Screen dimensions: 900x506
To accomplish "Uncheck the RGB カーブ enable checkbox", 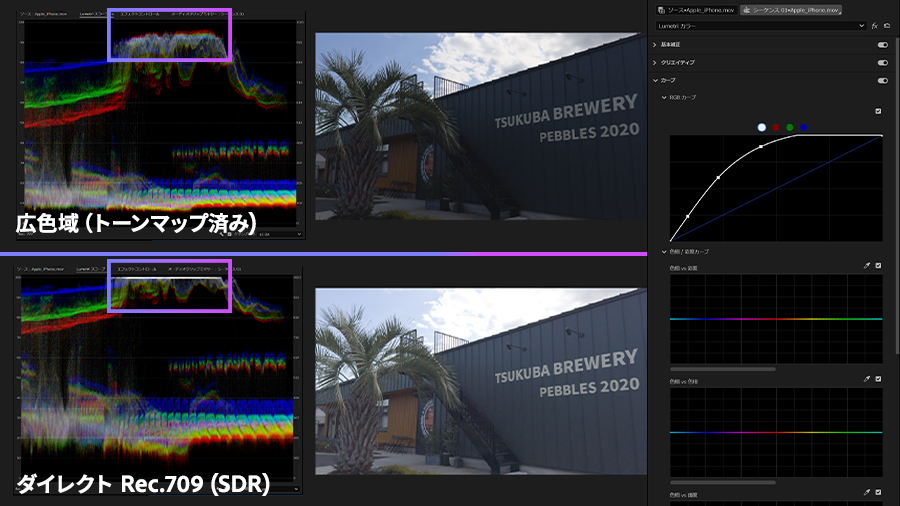I will click(878, 111).
